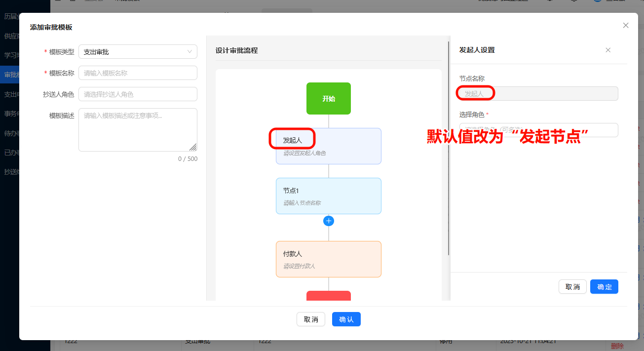Click the 模板描述 textarea
The image size is (644, 351).
pyautogui.click(x=138, y=129)
